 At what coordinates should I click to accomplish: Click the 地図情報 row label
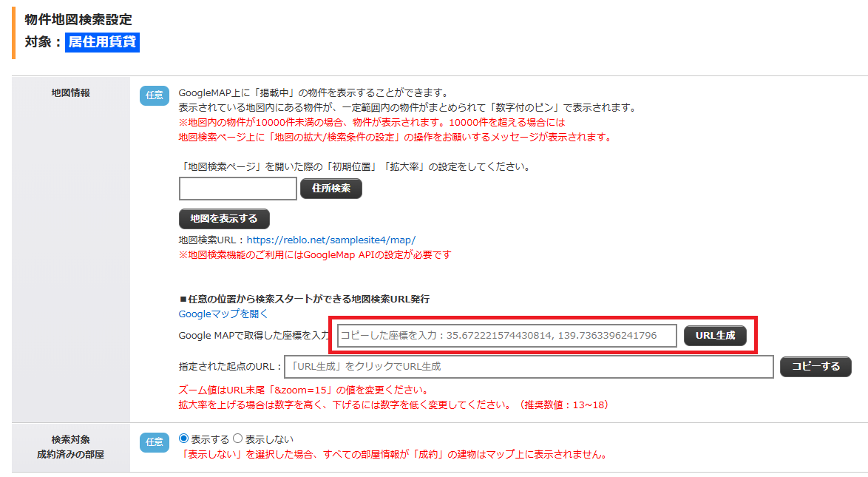71,92
